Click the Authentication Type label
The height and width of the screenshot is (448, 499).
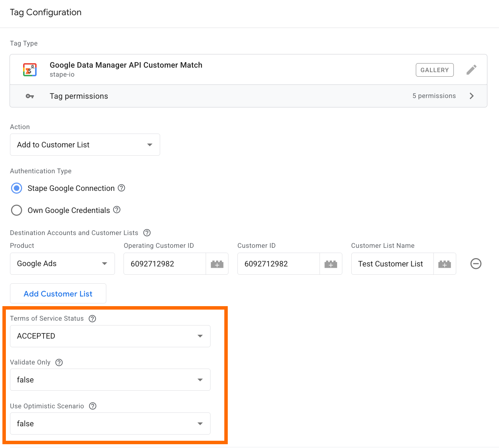click(41, 171)
